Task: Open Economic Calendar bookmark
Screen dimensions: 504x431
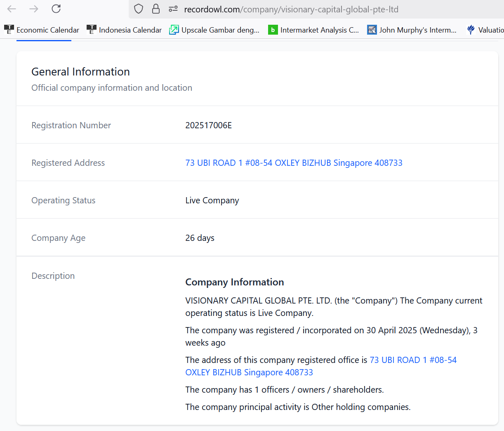Action: click(42, 30)
